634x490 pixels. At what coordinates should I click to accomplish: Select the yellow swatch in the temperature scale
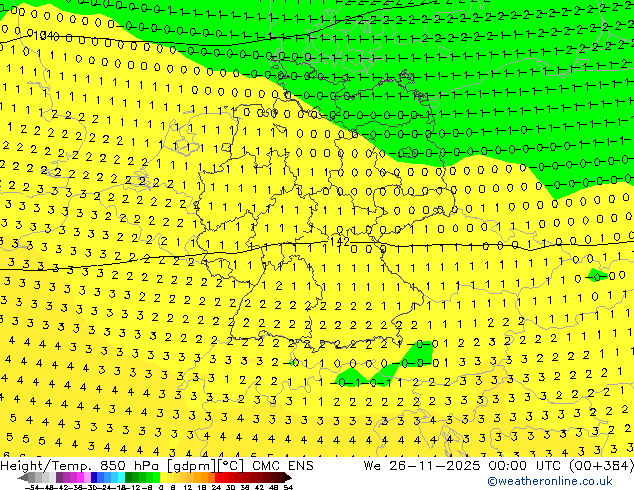pyautogui.click(x=163, y=477)
